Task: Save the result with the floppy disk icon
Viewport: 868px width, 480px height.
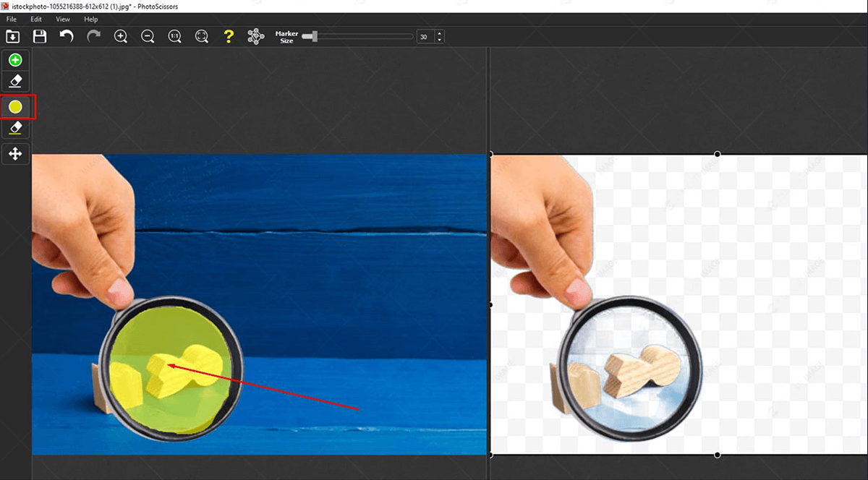Action: (40, 36)
